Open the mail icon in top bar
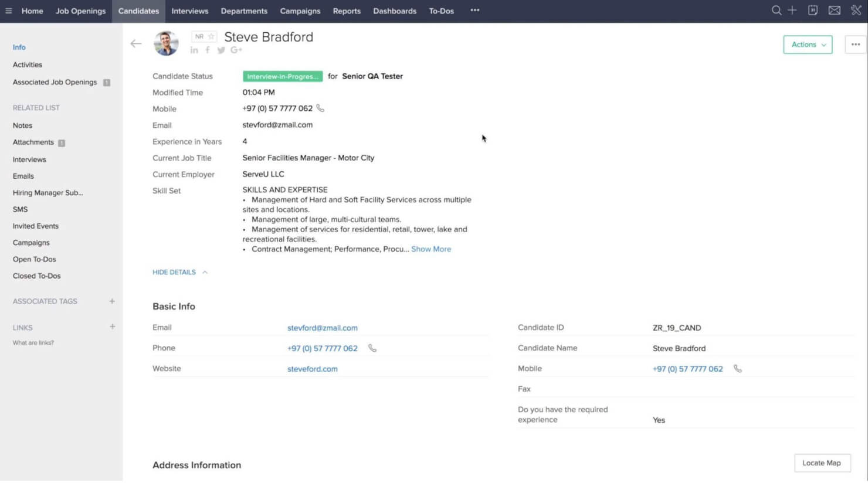The height and width of the screenshot is (483, 868). point(835,11)
